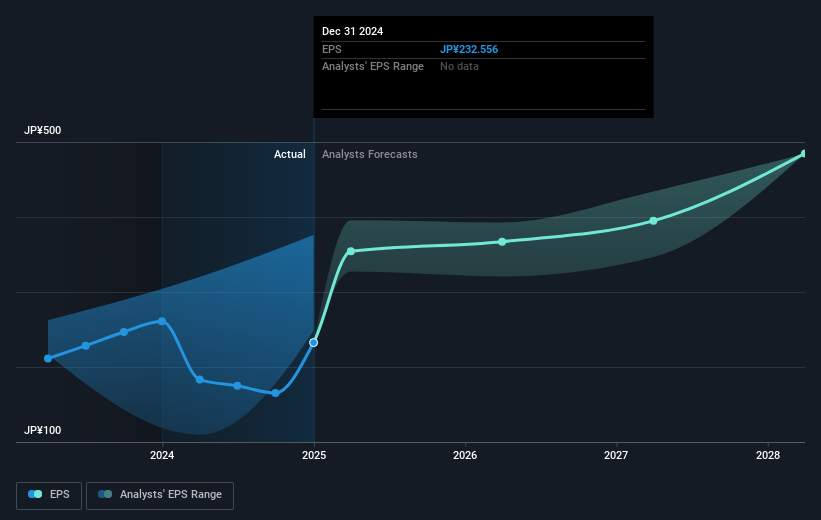Screen dimensions: 821x520
Task: Select the lowest EPS point before 2025
Action: [x=275, y=393]
